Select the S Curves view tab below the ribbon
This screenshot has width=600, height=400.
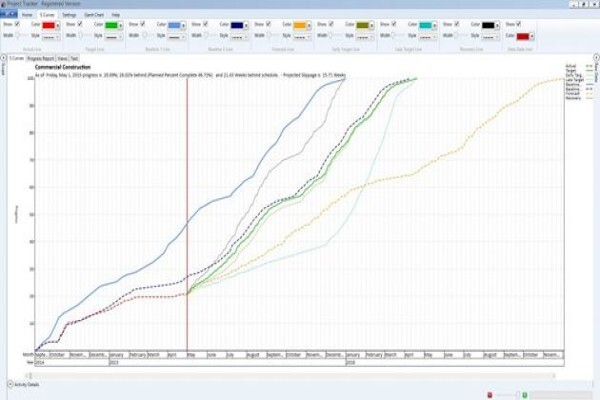pyautogui.click(x=16, y=58)
